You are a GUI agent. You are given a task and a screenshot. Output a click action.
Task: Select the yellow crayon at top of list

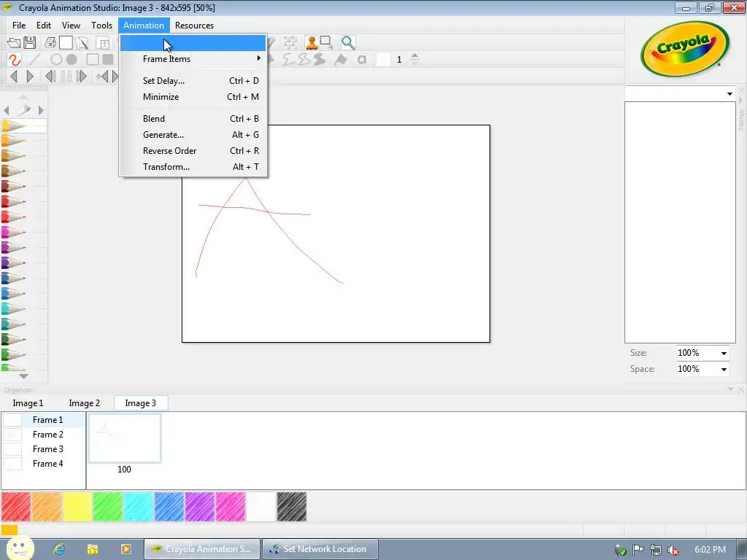pyautogui.click(x=24, y=126)
